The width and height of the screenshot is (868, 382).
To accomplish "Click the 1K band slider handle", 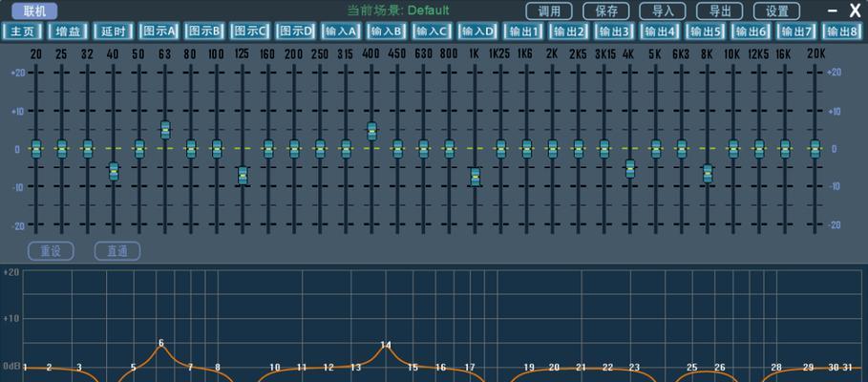I will tap(475, 178).
